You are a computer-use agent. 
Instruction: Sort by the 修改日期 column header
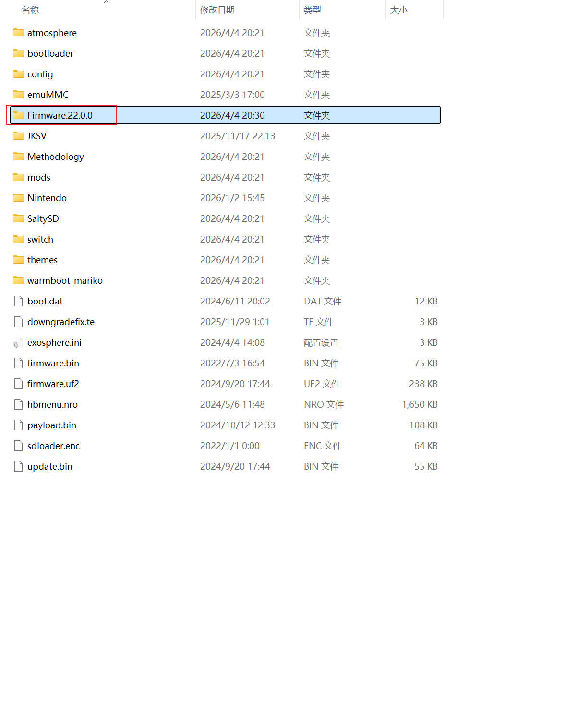point(217,10)
